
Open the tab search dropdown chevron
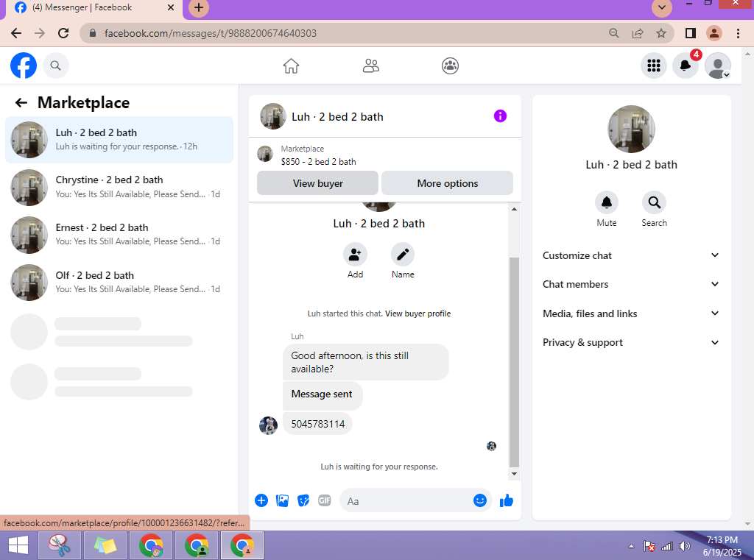662,7
